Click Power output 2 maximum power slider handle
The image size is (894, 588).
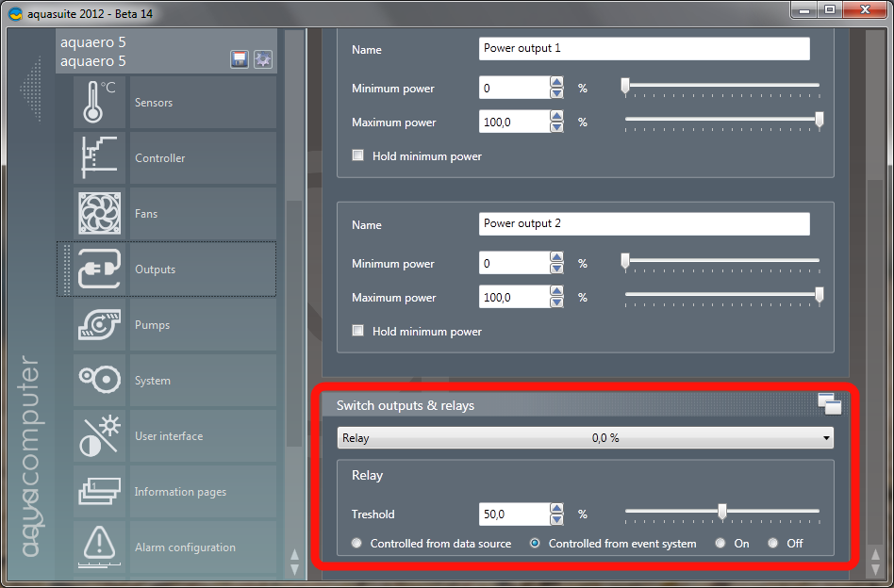click(819, 295)
